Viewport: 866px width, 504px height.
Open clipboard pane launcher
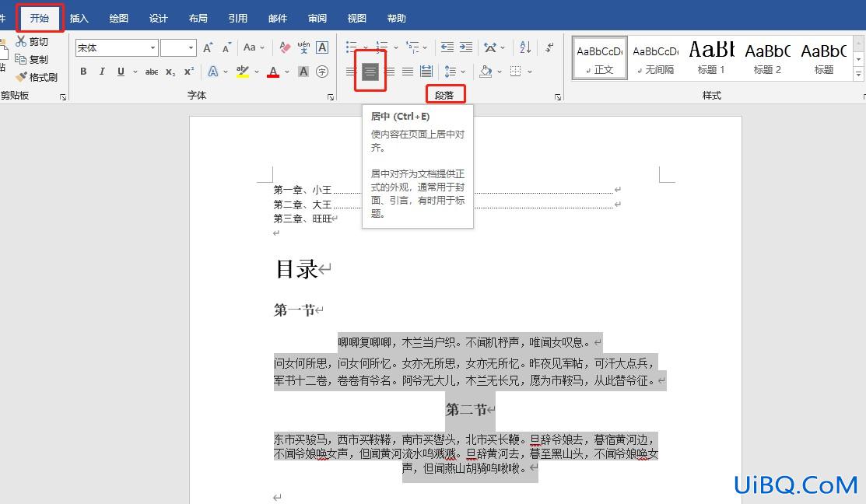tap(62, 97)
